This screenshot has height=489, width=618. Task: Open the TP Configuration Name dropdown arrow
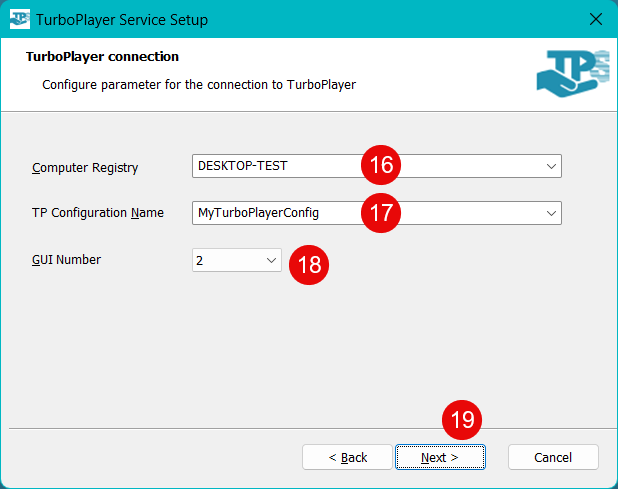click(x=550, y=213)
